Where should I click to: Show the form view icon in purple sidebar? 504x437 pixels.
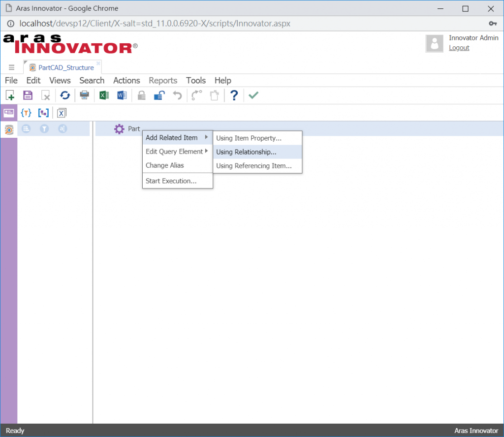[9, 113]
